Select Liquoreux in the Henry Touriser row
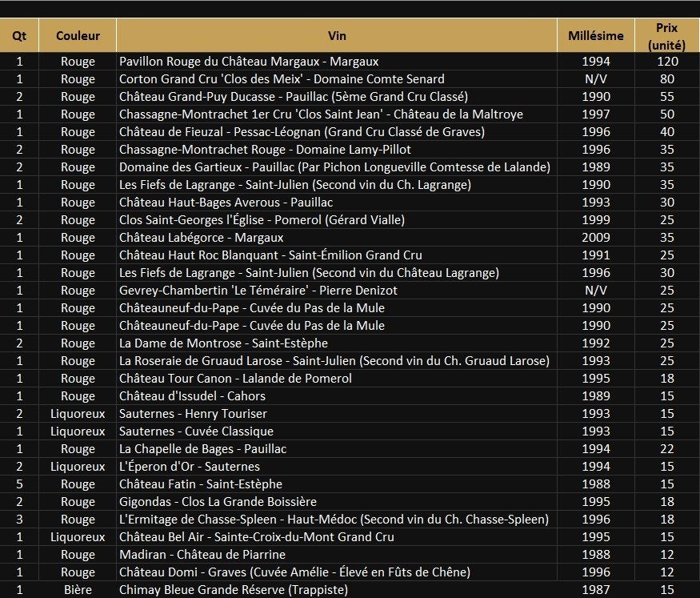700x598 pixels. coord(78,414)
